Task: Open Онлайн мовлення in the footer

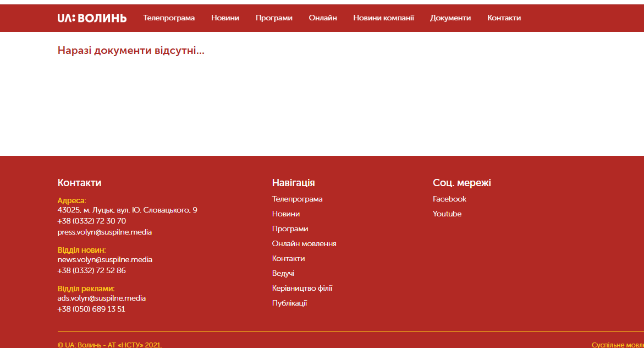Action: click(304, 243)
